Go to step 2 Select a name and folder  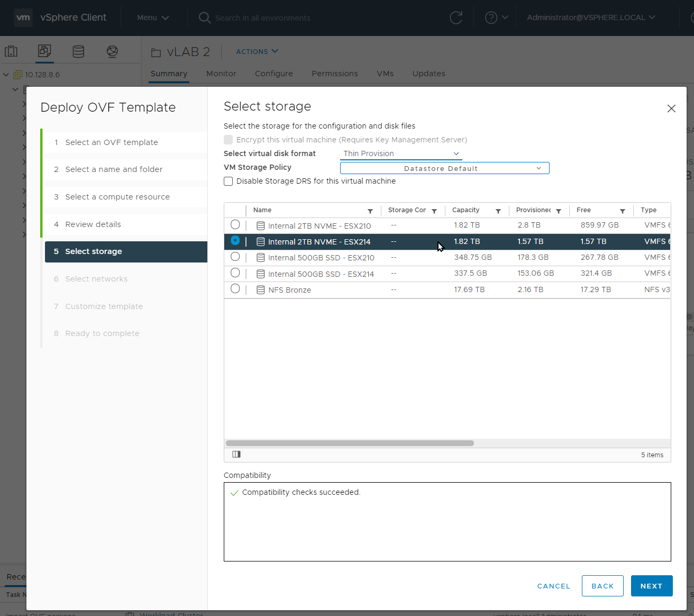(x=126, y=169)
